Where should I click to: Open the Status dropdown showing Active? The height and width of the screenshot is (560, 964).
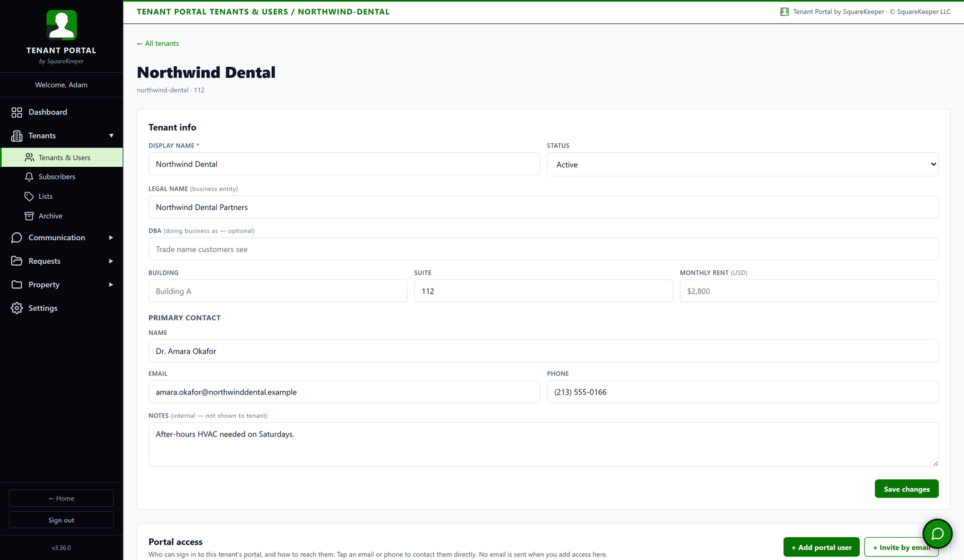[x=742, y=164]
